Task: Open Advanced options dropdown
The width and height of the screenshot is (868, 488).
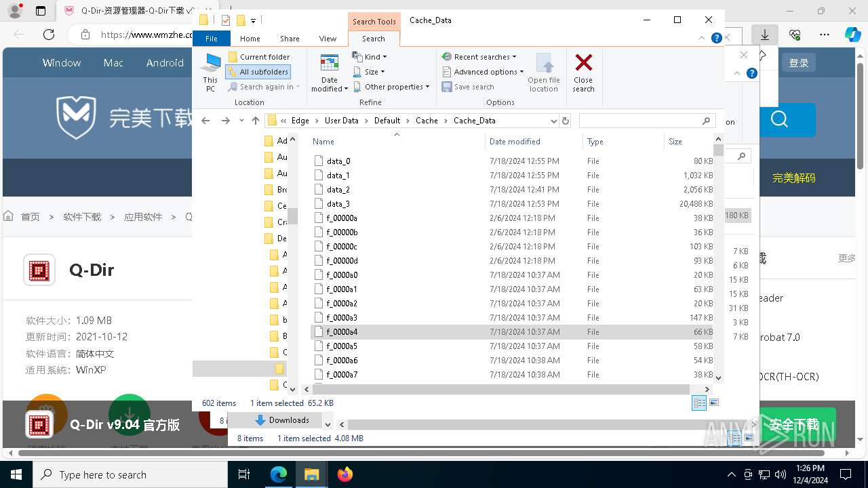Action: click(x=483, y=72)
